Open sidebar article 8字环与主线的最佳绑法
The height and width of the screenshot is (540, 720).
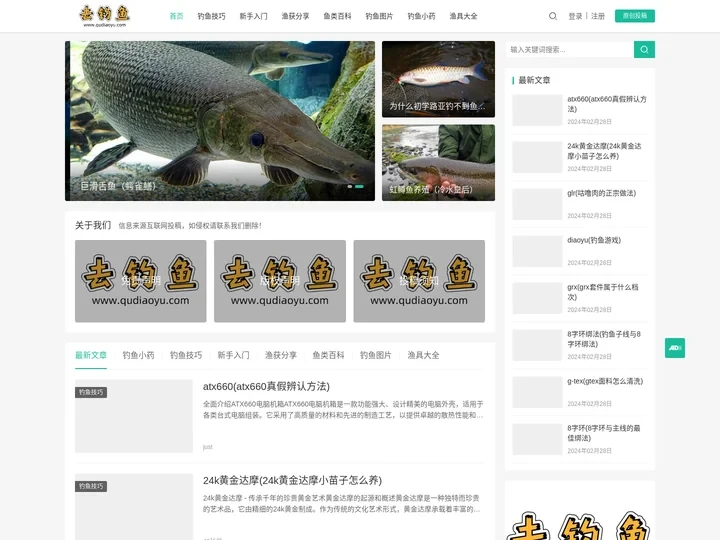point(604,433)
